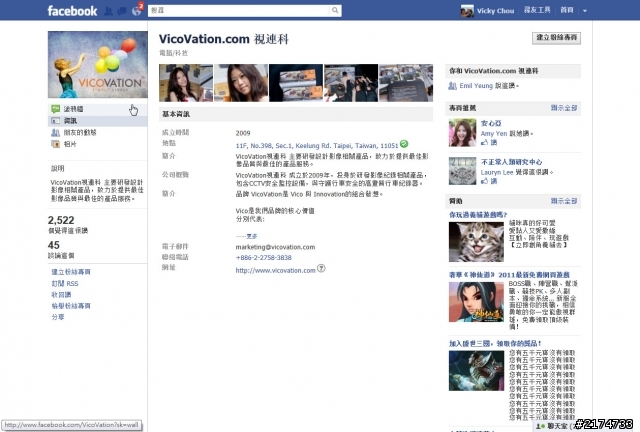The image size is (640, 432).
Task: Open first recommended page title link
Action: 491,123
